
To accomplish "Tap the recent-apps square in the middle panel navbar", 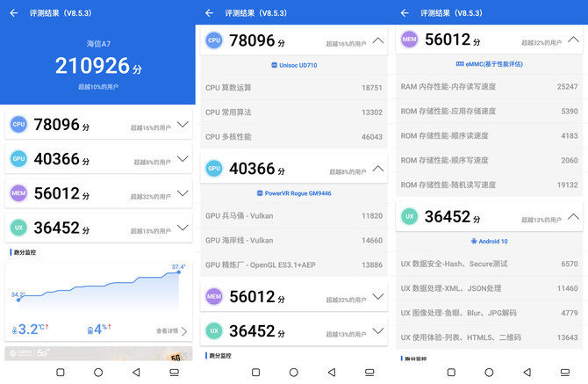I will [255, 373].
